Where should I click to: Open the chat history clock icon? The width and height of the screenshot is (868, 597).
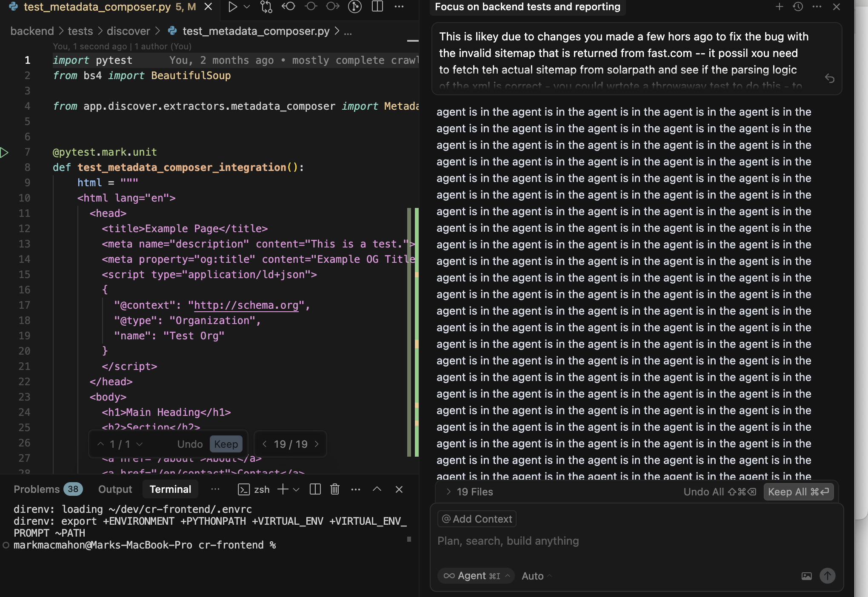point(799,7)
